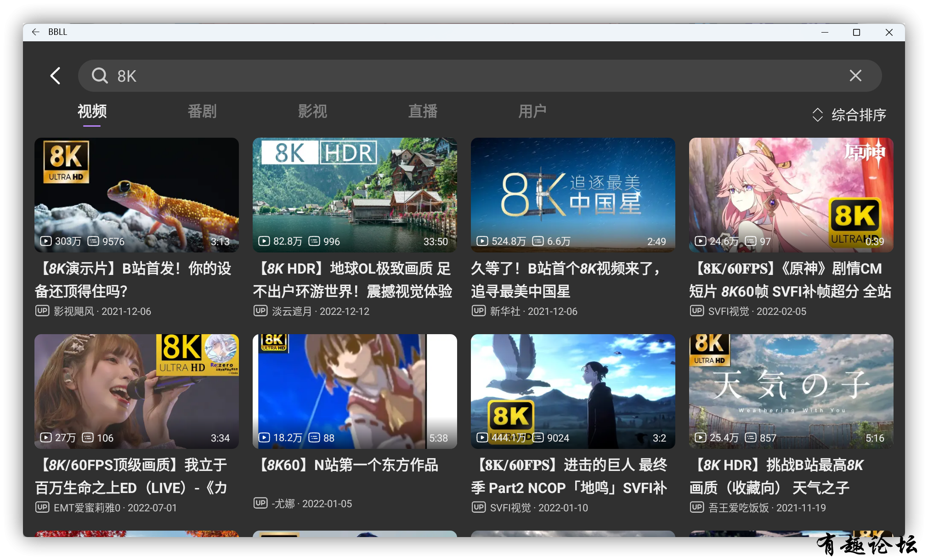Click UP badge beside 影视飓风
The width and height of the screenshot is (928, 560).
[x=42, y=311]
